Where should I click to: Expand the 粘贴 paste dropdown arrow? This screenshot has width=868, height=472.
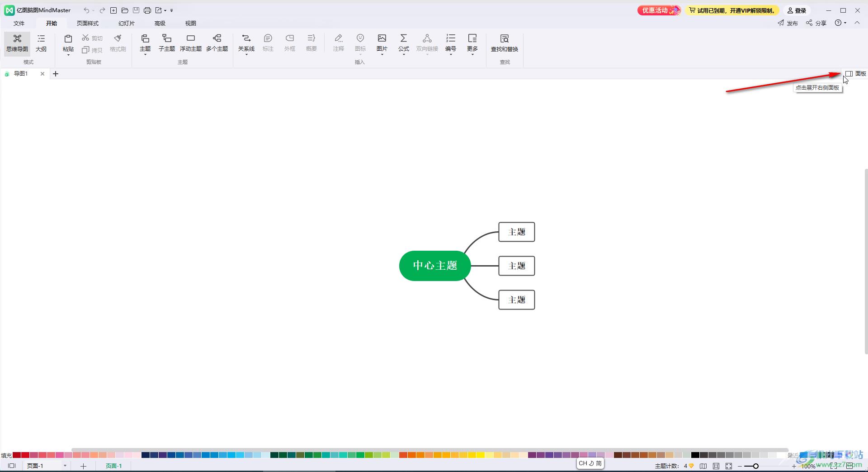(x=68, y=55)
